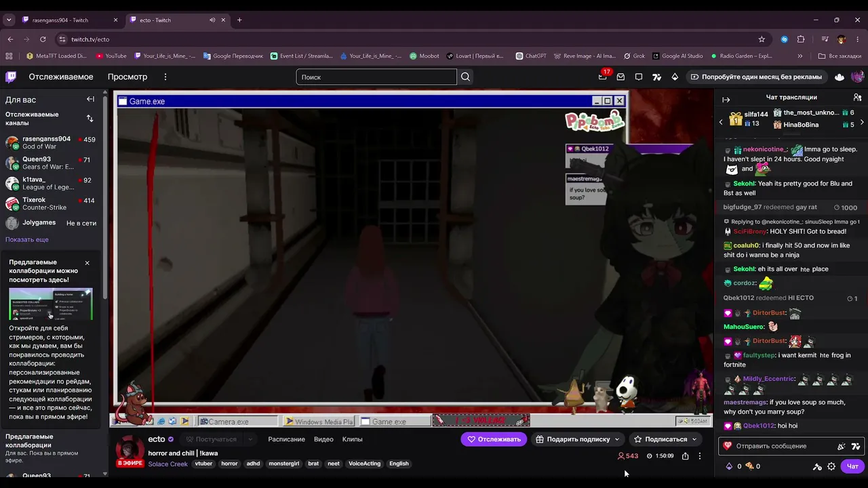The image size is (868, 488).
Task: Collapse the stream chat panel
Action: click(726, 100)
